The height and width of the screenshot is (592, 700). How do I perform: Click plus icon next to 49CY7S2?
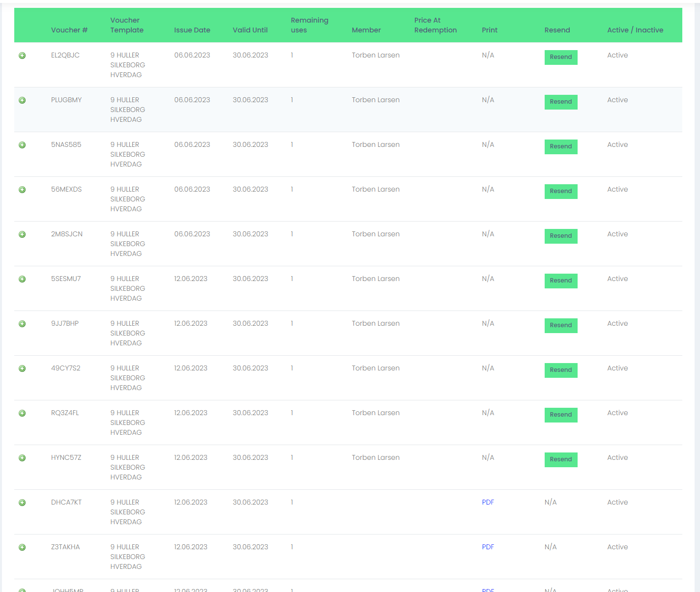[x=22, y=368]
